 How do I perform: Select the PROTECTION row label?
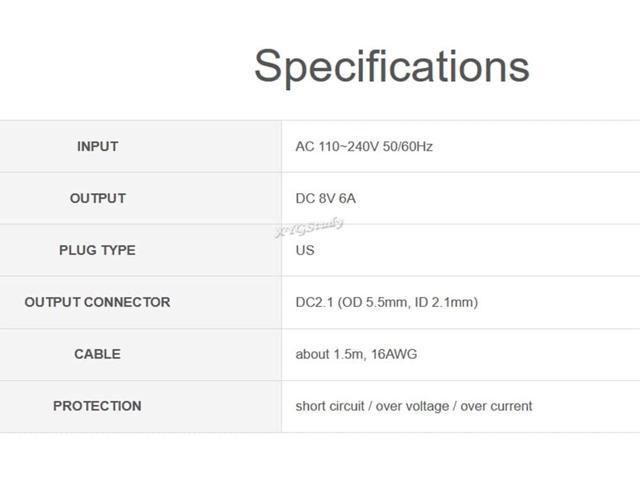[97, 406]
